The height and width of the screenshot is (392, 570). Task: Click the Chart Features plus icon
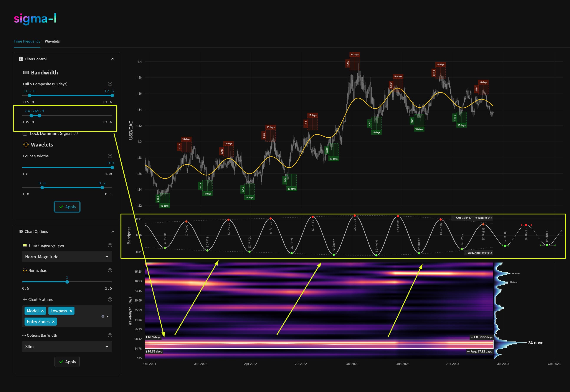point(25,299)
